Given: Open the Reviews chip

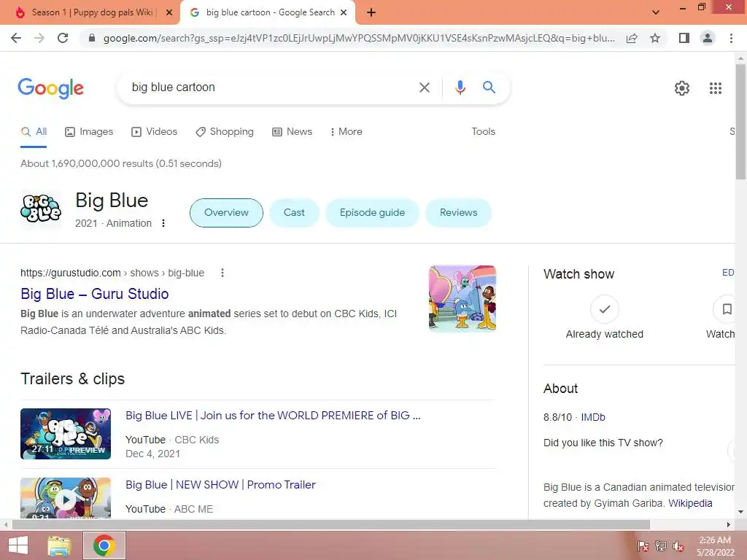Looking at the screenshot, I should pos(458,212).
